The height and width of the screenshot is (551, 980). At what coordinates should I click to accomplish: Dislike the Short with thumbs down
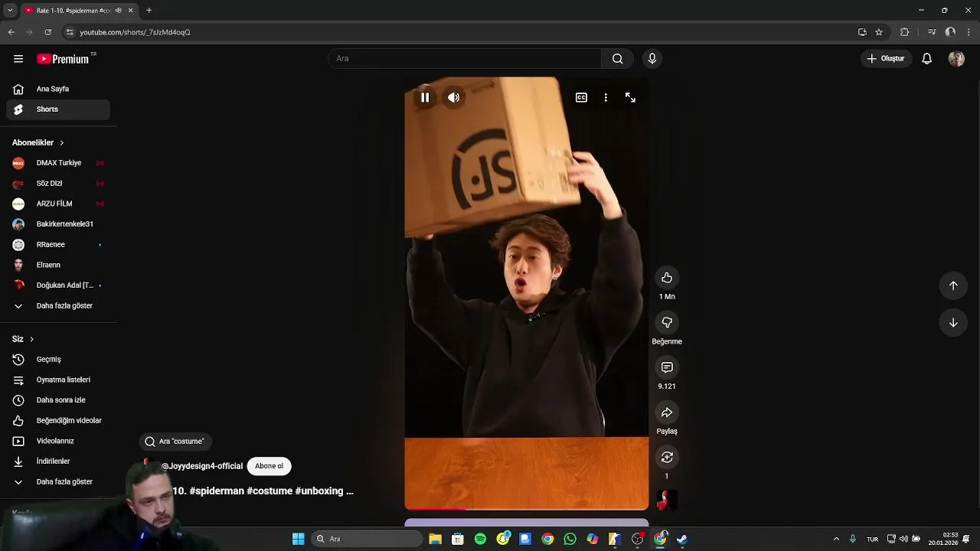point(667,323)
